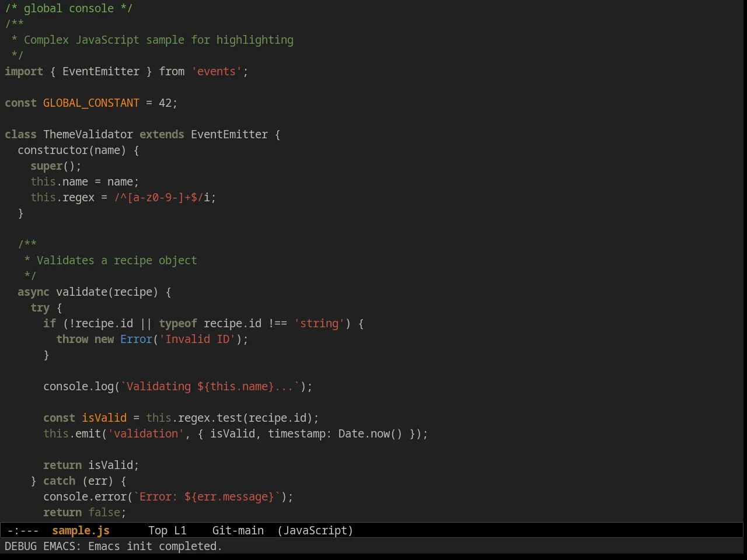Click the 'false' literal in return statement
Image resolution: width=747 pixels, height=560 pixels.
[x=104, y=512]
